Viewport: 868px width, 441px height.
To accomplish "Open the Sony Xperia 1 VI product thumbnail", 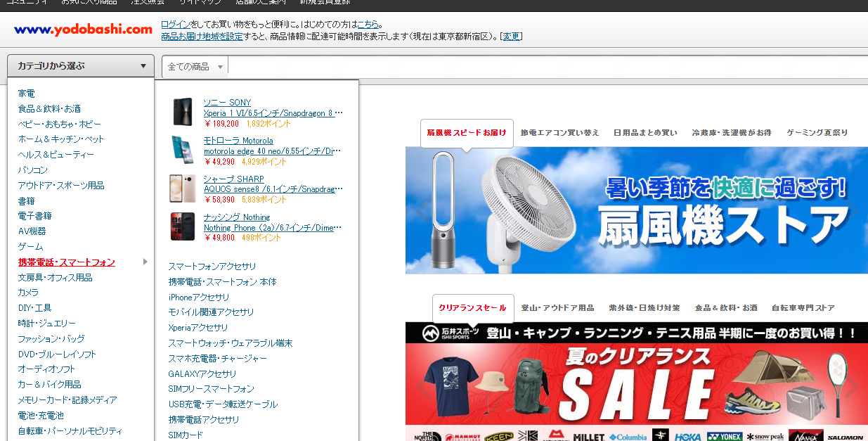I will (x=183, y=113).
